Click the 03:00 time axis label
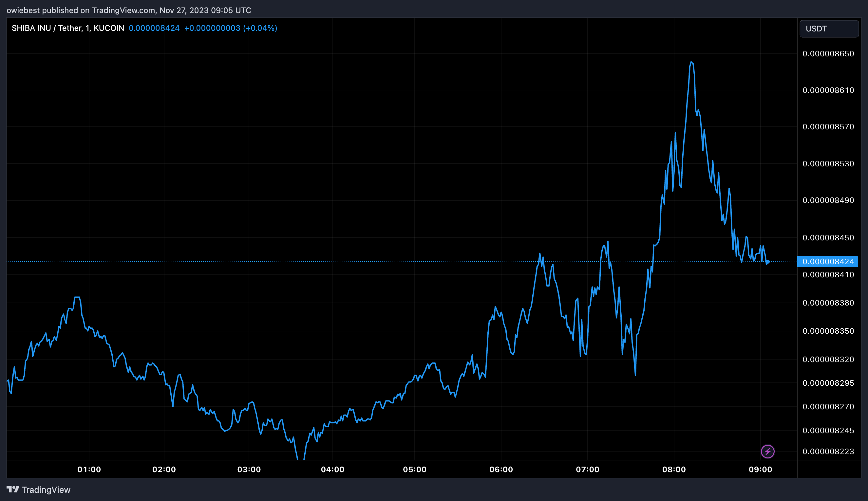The height and width of the screenshot is (501, 868). click(x=249, y=469)
